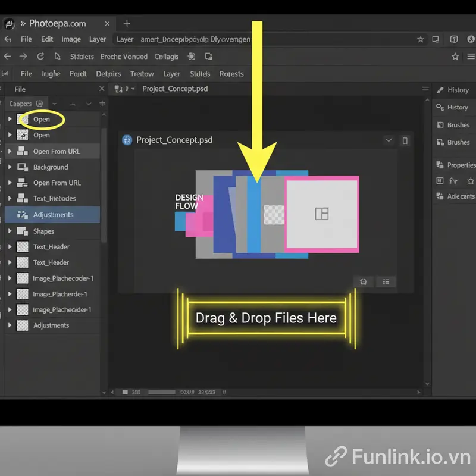Expand the Shapes layer group
The image size is (476, 476).
tap(10, 231)
